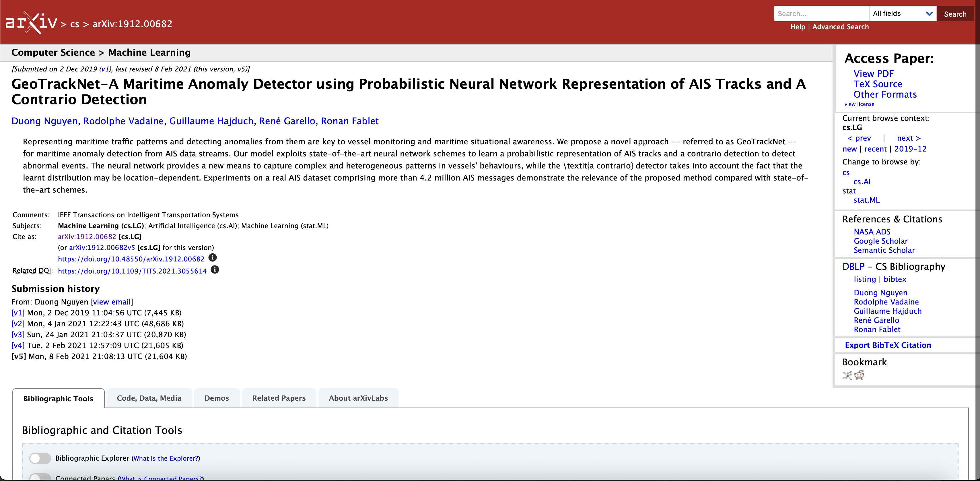Switch to the Code, Data, Media tab
Screen dimensions: 980x481
click(x=149, y=398)
